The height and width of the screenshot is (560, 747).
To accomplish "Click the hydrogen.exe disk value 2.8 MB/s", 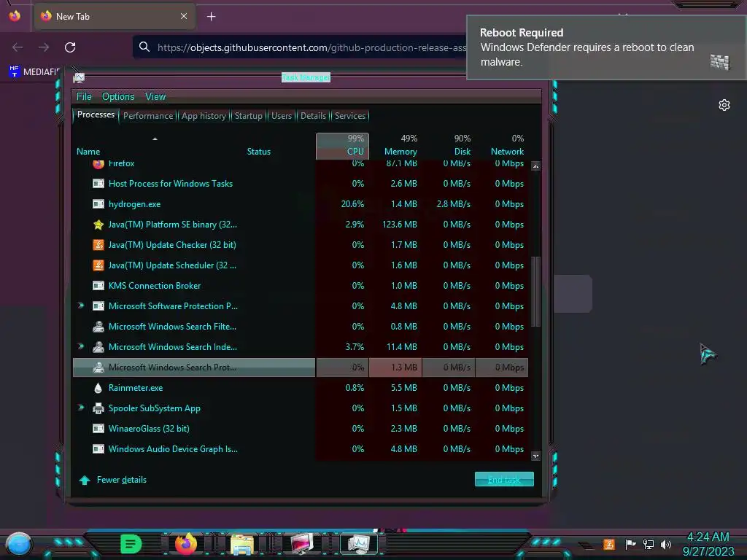I will pyautogui.click(x=453, y=204).
